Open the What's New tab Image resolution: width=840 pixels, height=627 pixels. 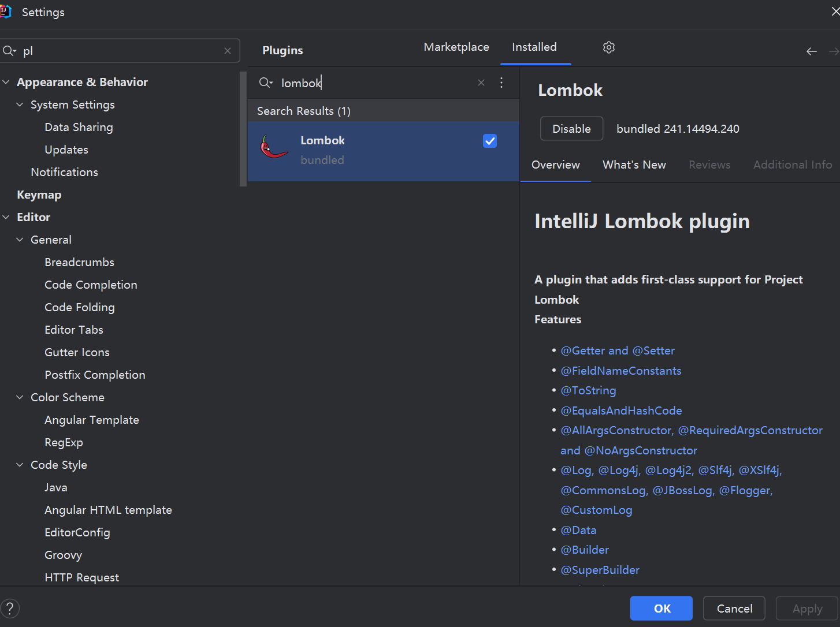[634, 165]
